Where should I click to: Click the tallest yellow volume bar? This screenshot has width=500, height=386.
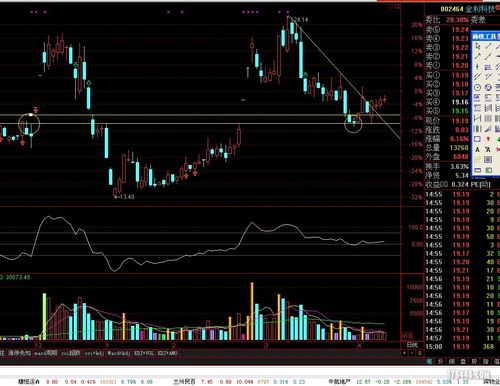[252, 311]
